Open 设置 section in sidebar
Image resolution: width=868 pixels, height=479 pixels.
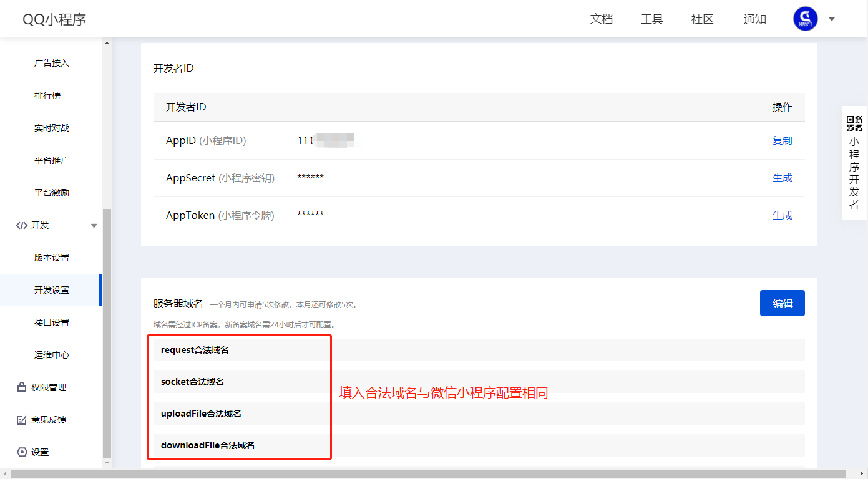point(40,452)
